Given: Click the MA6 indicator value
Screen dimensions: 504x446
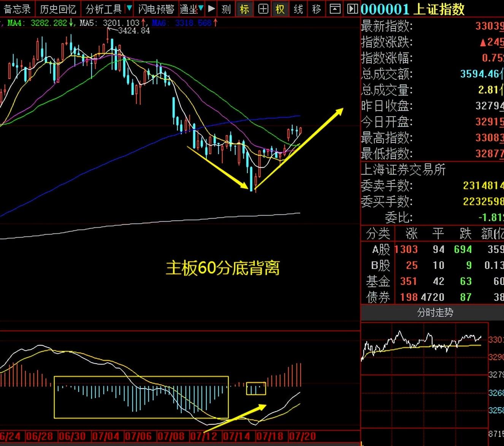Looking at the screenshot, I should tap(185, 23).
